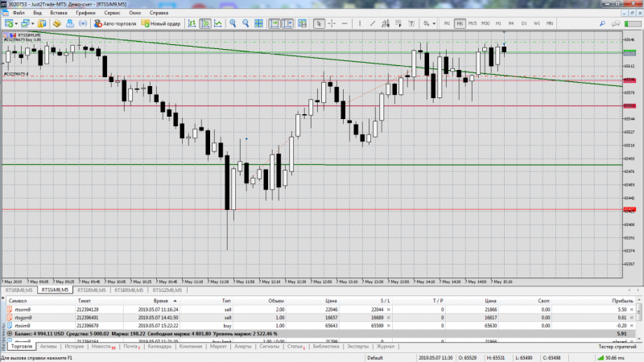
Task: Open Market Watch icon with dollar sign
Action: tap(42, 23)
